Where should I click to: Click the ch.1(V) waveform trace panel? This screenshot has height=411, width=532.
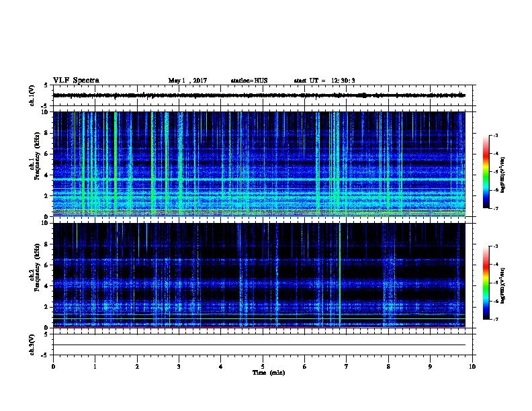[x=263, y=95]
